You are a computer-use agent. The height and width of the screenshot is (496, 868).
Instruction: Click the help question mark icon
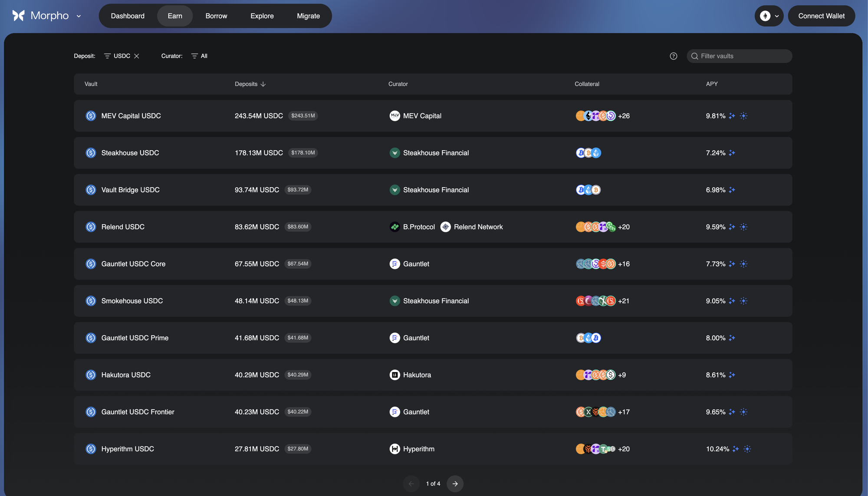point(673,56)
